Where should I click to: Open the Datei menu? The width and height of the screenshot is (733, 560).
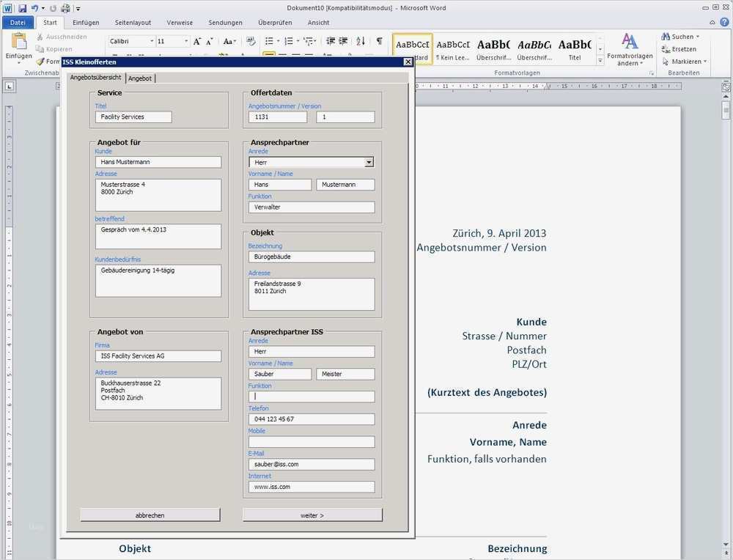tap(18, 23)
